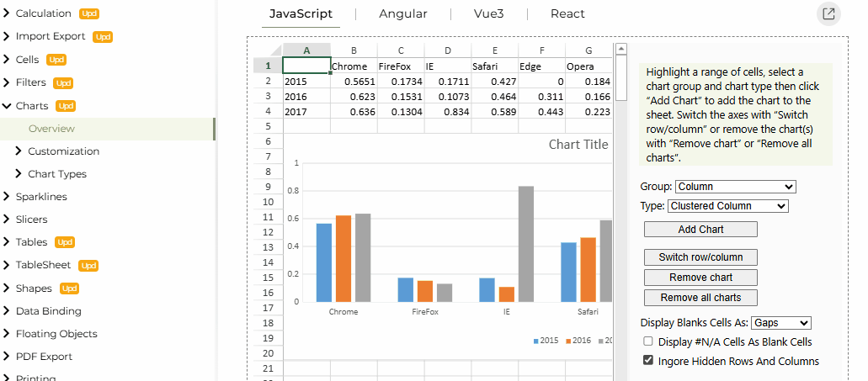The height and width of the screenshot is (381, 868).
Task: Click the Add Chart button
Action: click(x=700, y=230)
